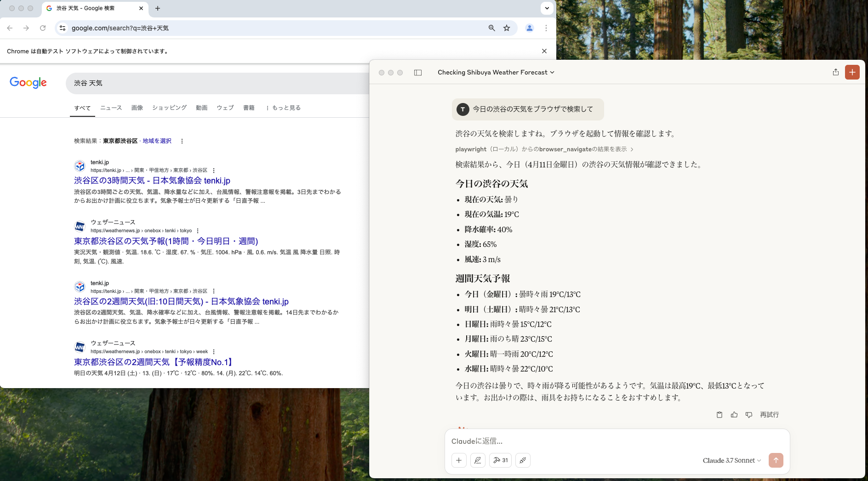Open the Claude 3.7 Sonnet model selector
The height and width of the screenshot is (481, 868).
coord(731,460)
